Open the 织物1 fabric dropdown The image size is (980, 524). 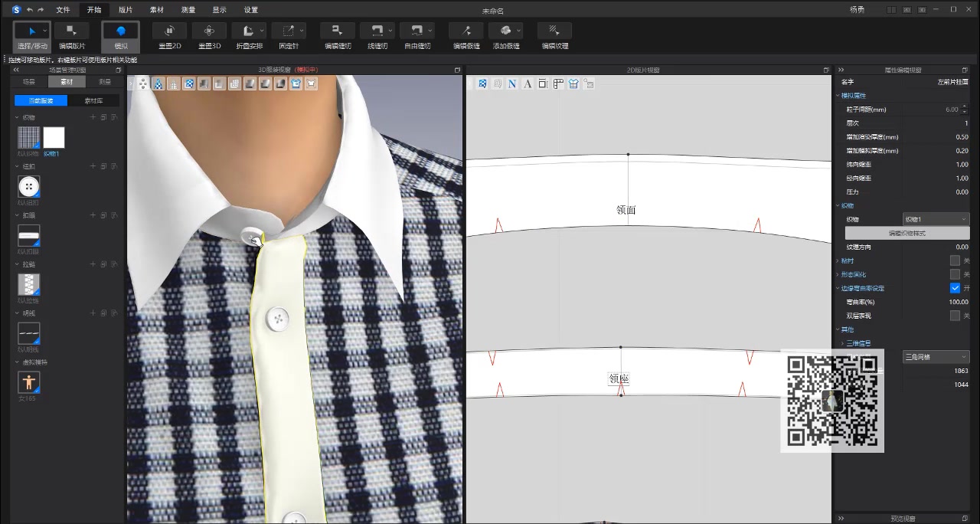[936, 219]
